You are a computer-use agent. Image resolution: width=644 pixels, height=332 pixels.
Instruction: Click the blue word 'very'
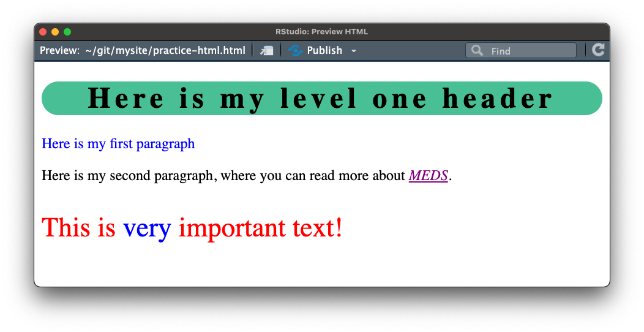pyautogui.click(x=146, y=228)
